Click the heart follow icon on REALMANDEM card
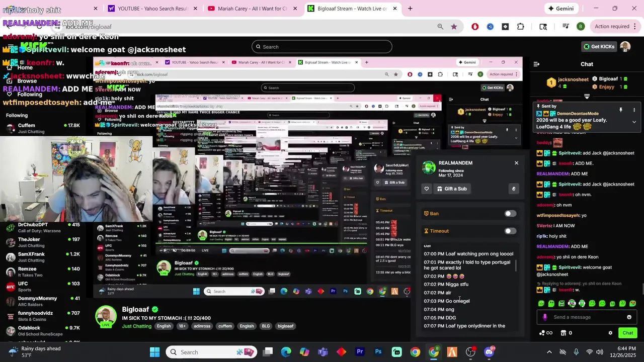 (427, 189)
